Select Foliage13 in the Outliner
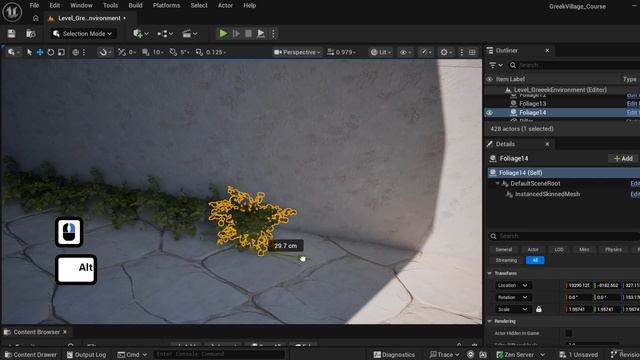 click(532, 104)
